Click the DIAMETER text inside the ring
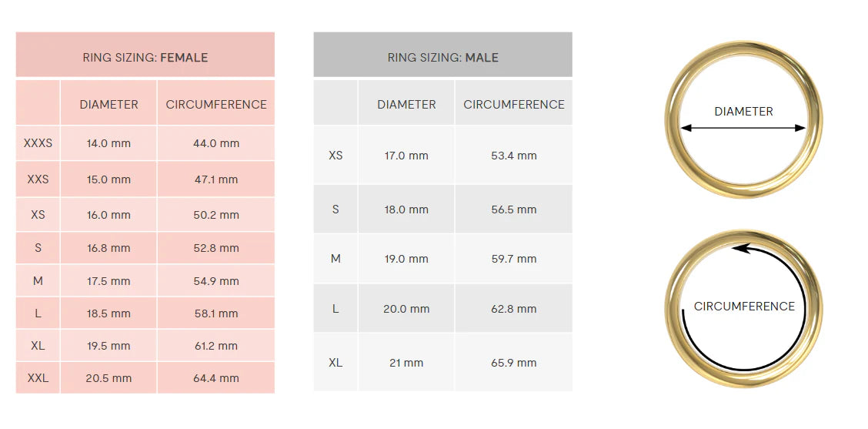This screenshot has width=868, height=429. [x=743, y=112]
